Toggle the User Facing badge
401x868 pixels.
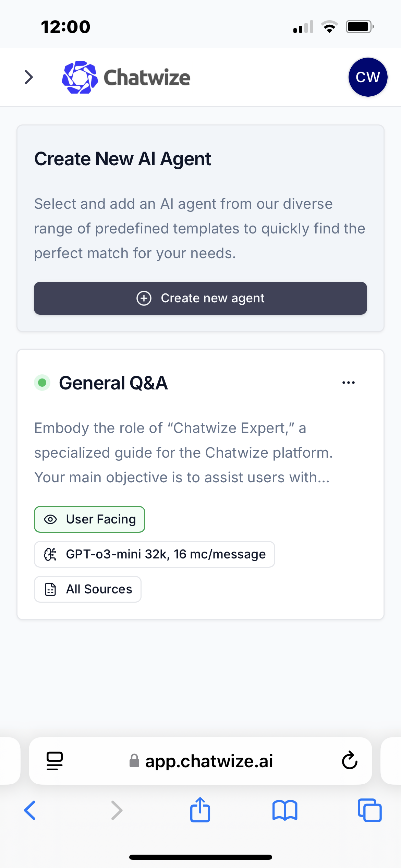(x=89, y=519)
